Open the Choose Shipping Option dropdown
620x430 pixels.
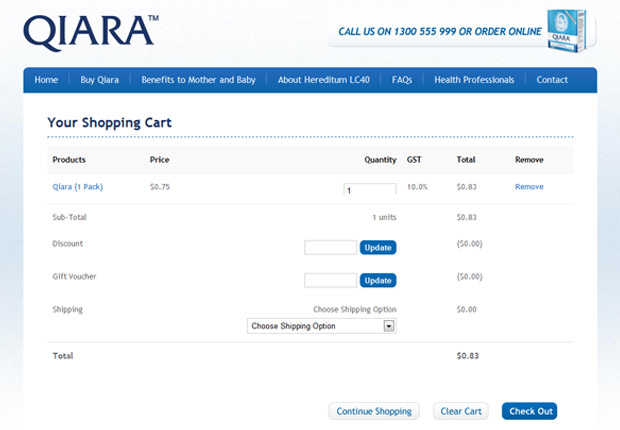[321, 326]
